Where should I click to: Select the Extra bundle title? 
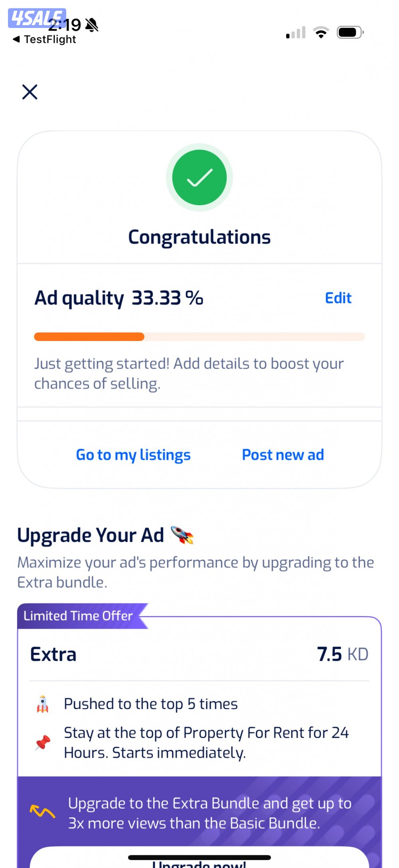(53, 655)
